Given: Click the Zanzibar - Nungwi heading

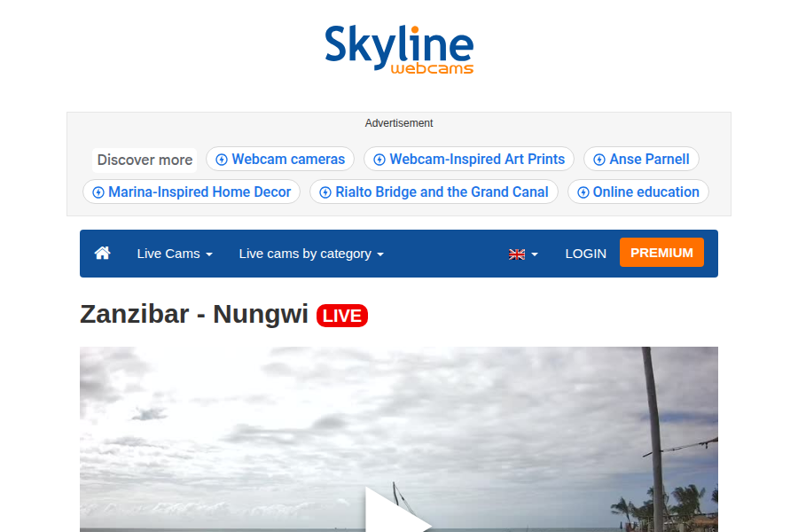Looking at the screenshot, I should 194,314.
